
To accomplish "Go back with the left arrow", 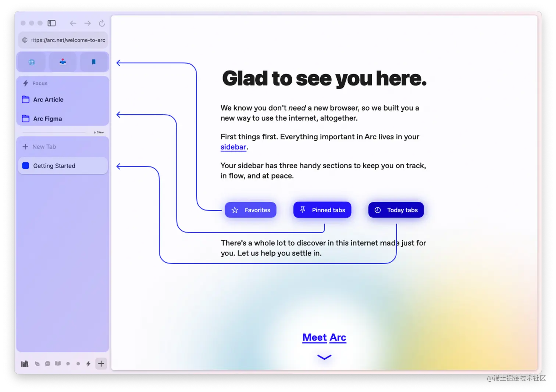I will tap(73, 23).
